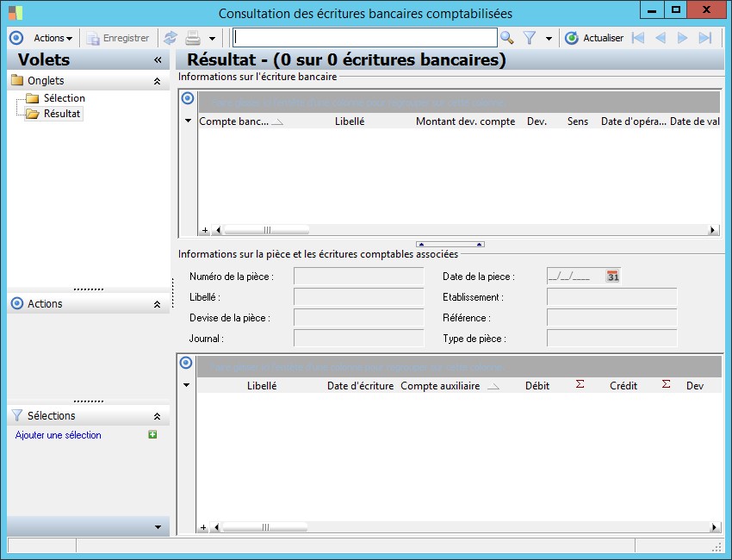Click the double-arrow sync icon beside Enregistrer

pos(171,38)
